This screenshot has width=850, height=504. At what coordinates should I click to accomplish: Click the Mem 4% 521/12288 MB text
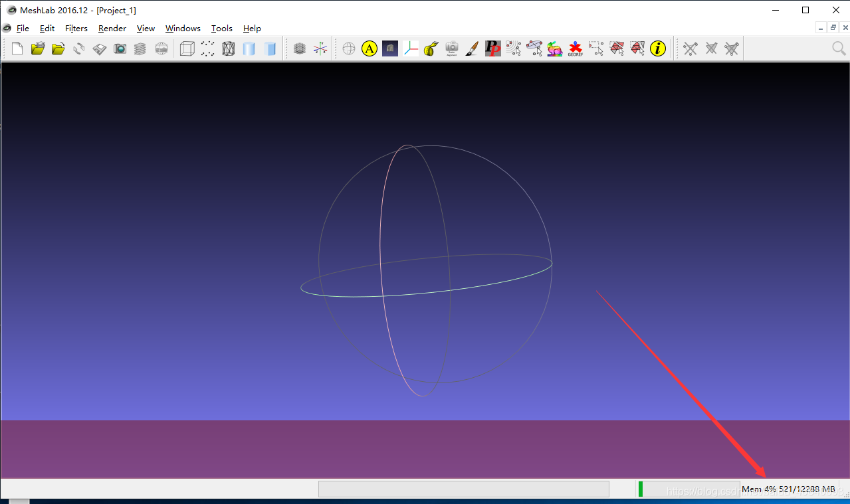pos(788,489)
